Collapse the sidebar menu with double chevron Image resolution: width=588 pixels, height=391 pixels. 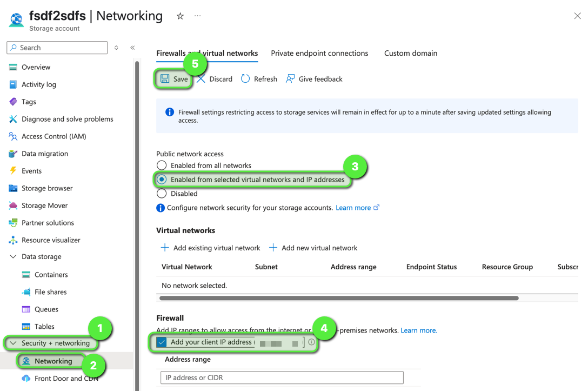pos(132,48)
